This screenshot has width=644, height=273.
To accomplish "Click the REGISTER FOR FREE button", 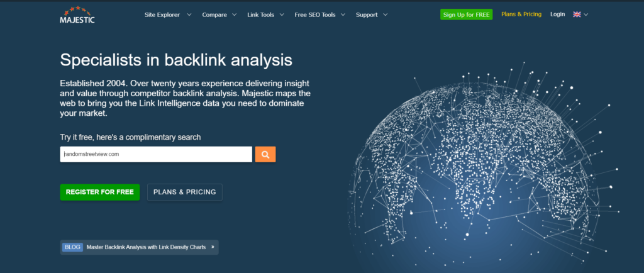I will (x=100, y=192).
